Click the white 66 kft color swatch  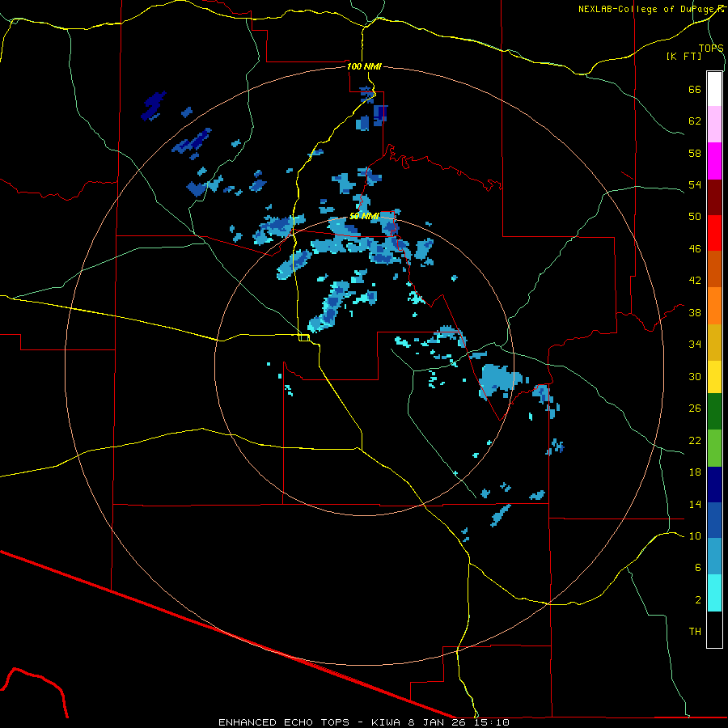pos(714,89)
